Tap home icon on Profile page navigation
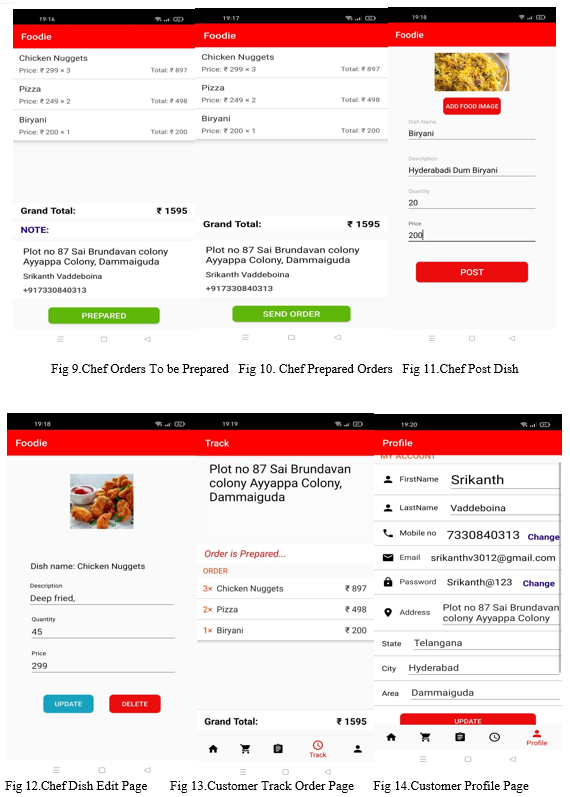 click(391, 737)
